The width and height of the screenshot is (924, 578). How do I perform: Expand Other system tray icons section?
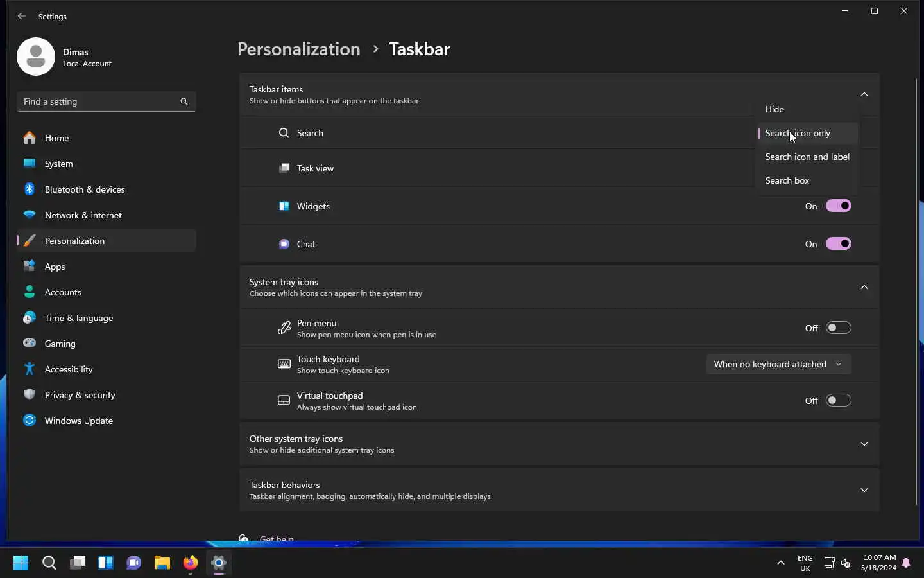pyautogui.click(x=864, y=444)
